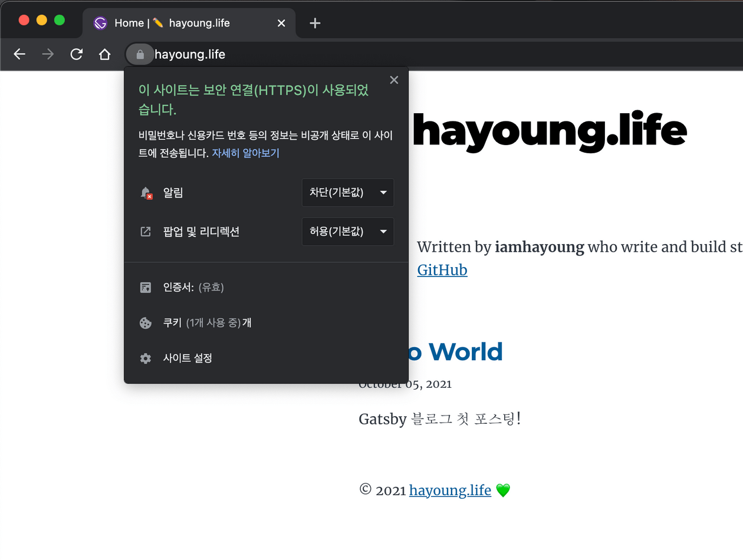Image resolution: width=743 pixels, height=560 pixels.
Task: Click the browser home icon
Action: (105, 54)
